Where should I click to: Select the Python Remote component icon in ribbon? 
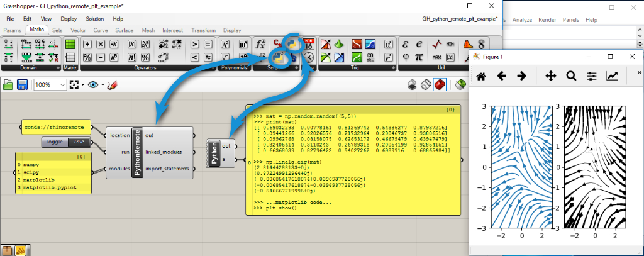coord(279,58)
